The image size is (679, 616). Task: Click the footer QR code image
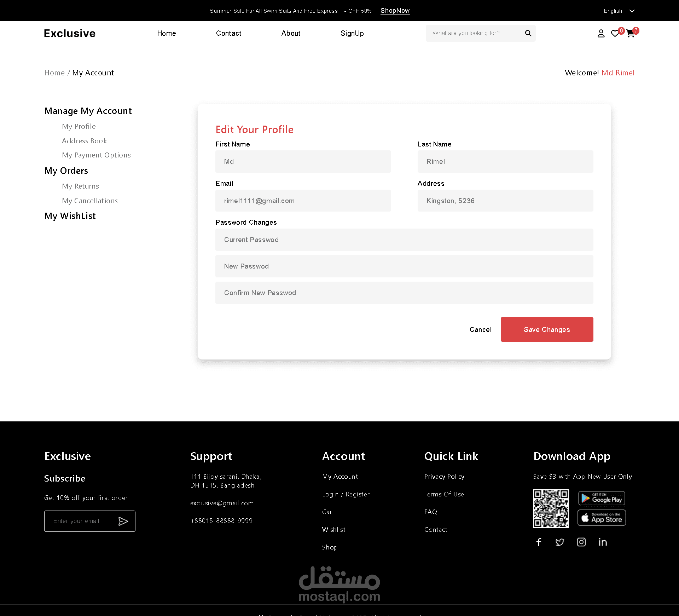551,508
